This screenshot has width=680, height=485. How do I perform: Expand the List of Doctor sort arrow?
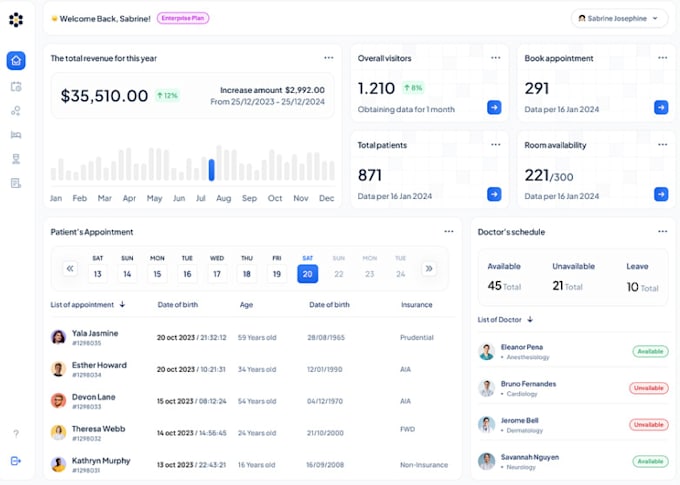530,320
